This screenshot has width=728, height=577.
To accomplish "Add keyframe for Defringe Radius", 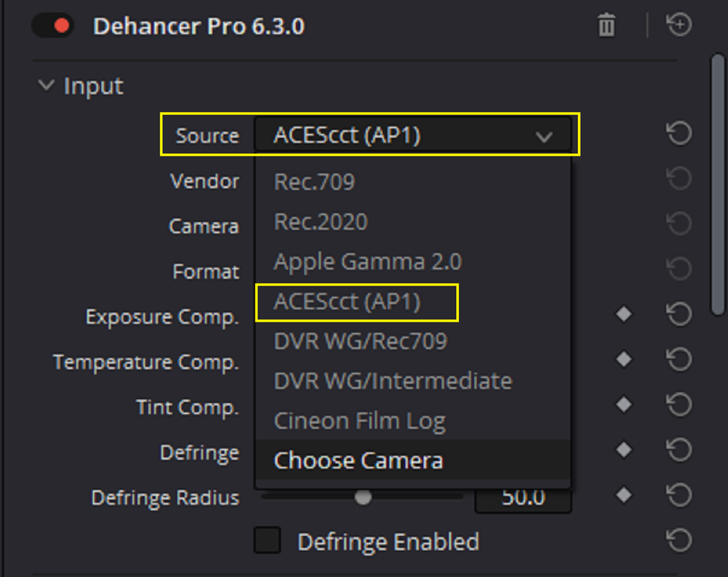I will (623, 495).
